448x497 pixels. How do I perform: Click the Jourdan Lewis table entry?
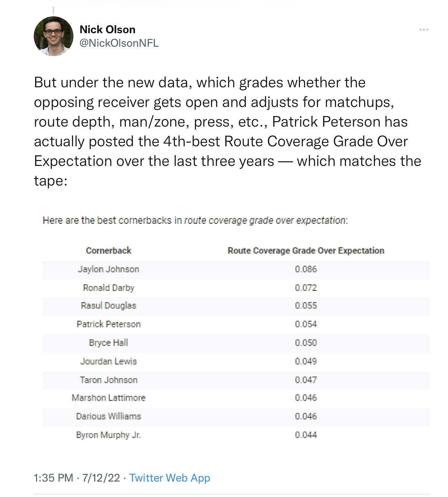(x=108, y=361)
